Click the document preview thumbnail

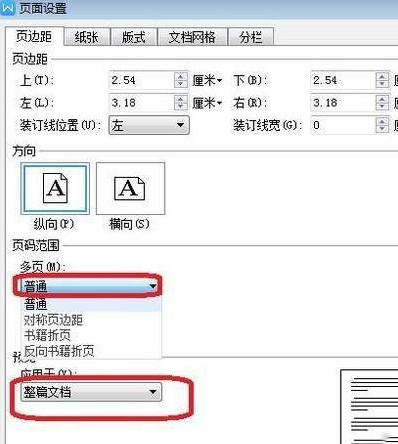tap(369, 407)
